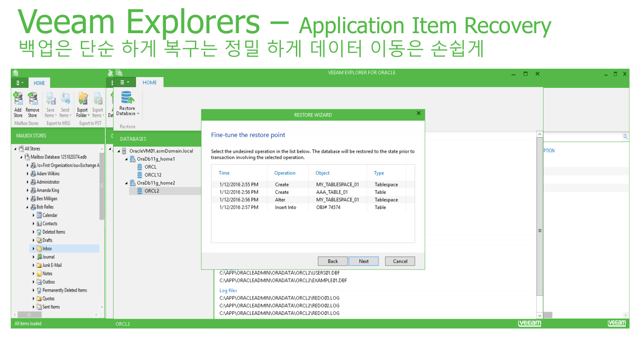This screenshot has width=644, height=343.
Task: Click the Veeam Exchange explorer title icon
Action: (15, 73)
